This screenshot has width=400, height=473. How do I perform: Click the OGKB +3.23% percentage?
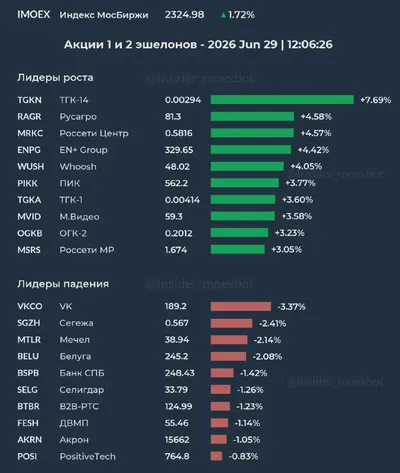click(x=289, y=233)
